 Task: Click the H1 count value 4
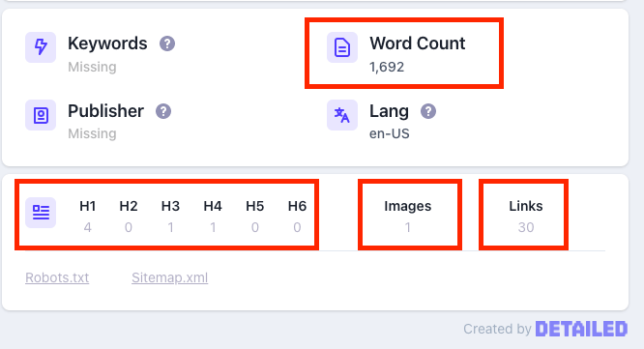coord(87,227)
